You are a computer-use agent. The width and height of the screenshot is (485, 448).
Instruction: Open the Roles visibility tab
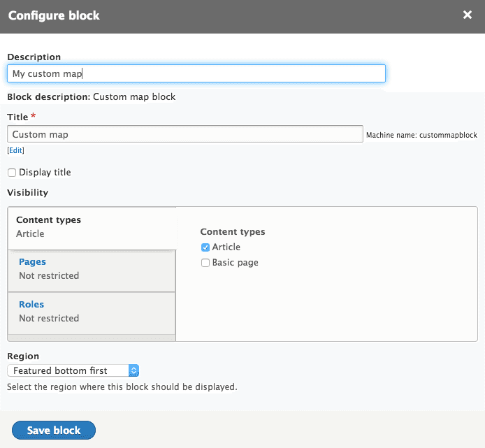[x=31, y=305]
